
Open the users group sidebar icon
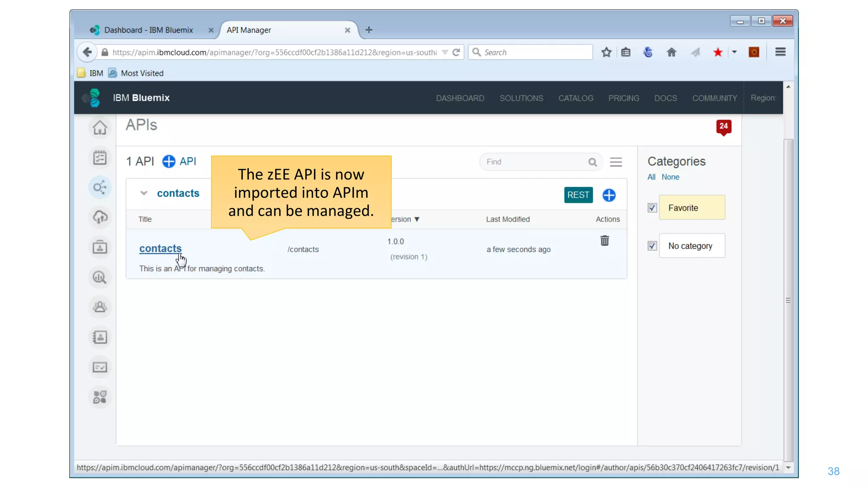click(100, 307)
